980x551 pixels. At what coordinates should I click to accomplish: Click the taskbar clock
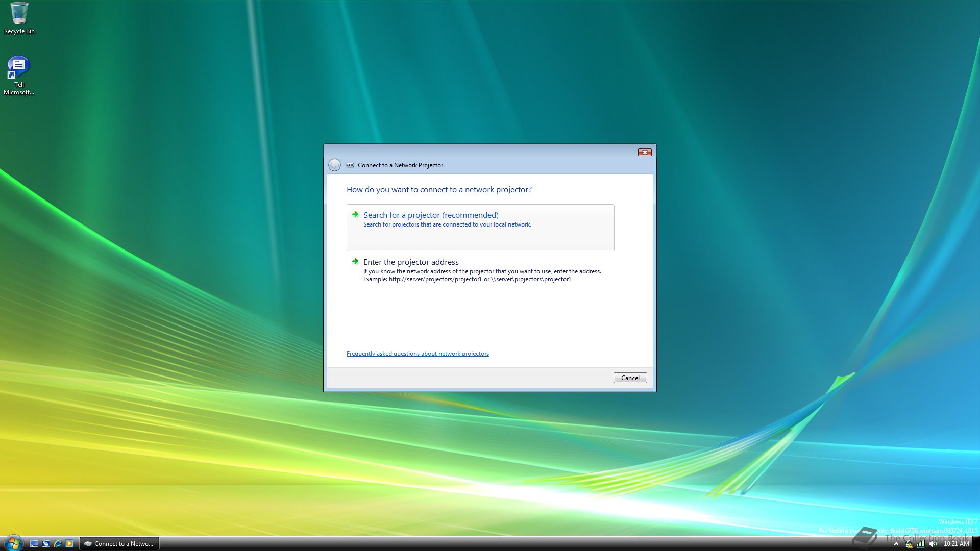point(956,544)
